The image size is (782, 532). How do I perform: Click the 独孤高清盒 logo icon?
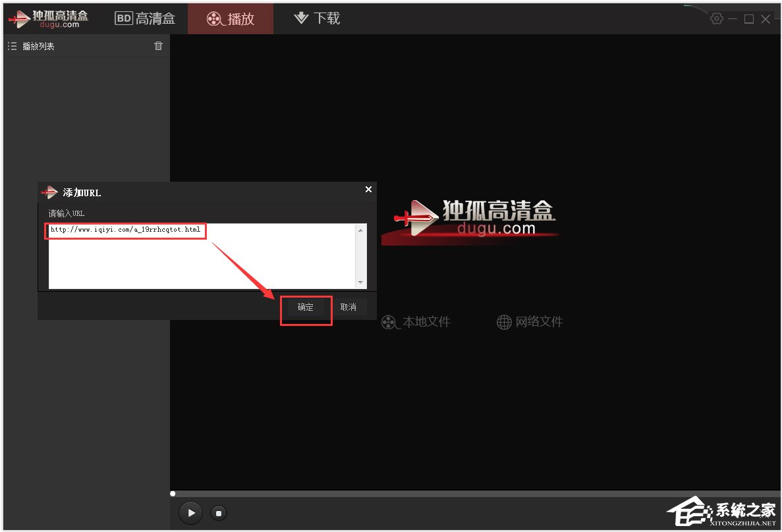coord(47,18)
